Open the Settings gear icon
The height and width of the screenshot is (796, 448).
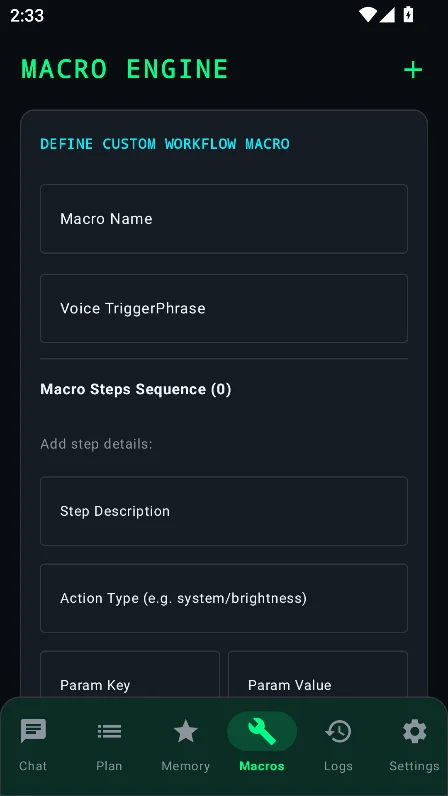(414, 731)
